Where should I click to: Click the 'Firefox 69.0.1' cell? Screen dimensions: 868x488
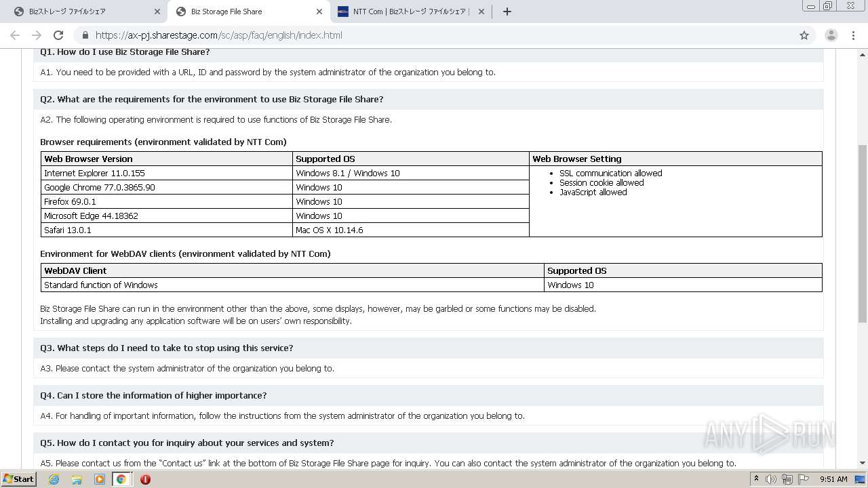click(167, 202)
